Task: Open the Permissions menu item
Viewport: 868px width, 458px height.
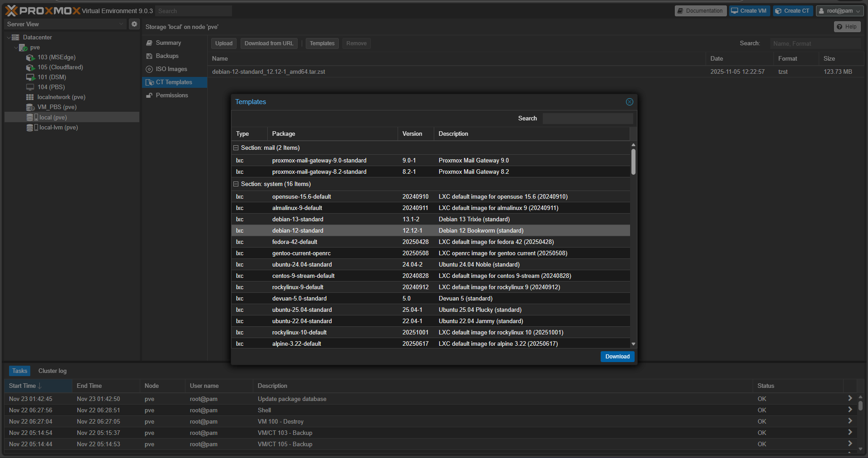Action: 175,95
